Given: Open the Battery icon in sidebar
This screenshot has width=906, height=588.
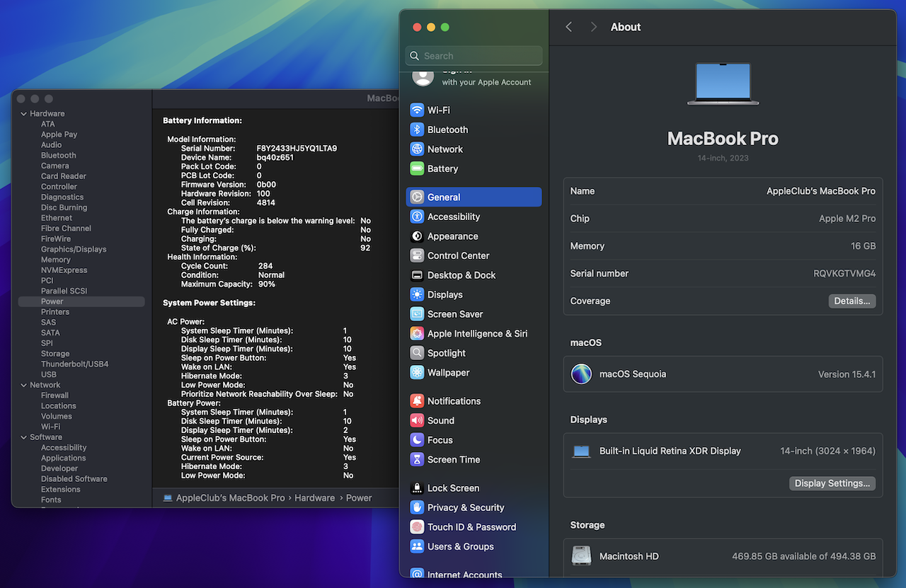Looking at the screenshot, I should point(417,168).
